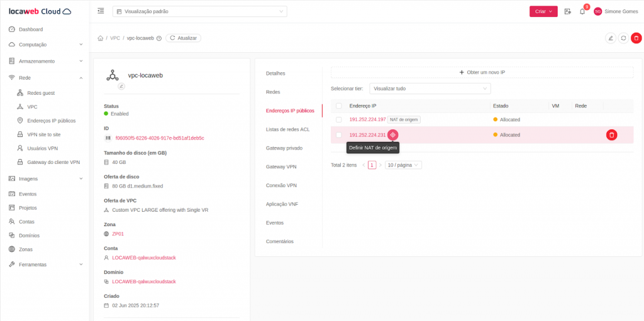
Task: Check the row for 191.252.224.231
Action: click(x=339, y=134)
